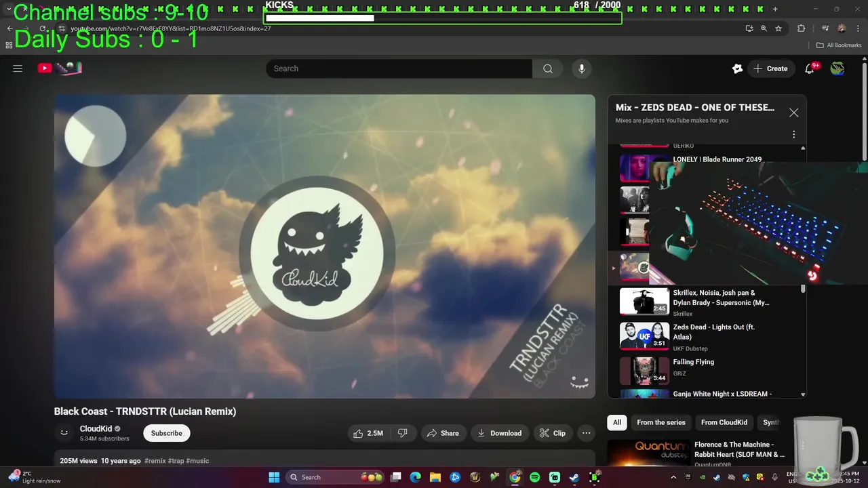
Task: Like the video with 2.5M likes
Action: point(368,433)
